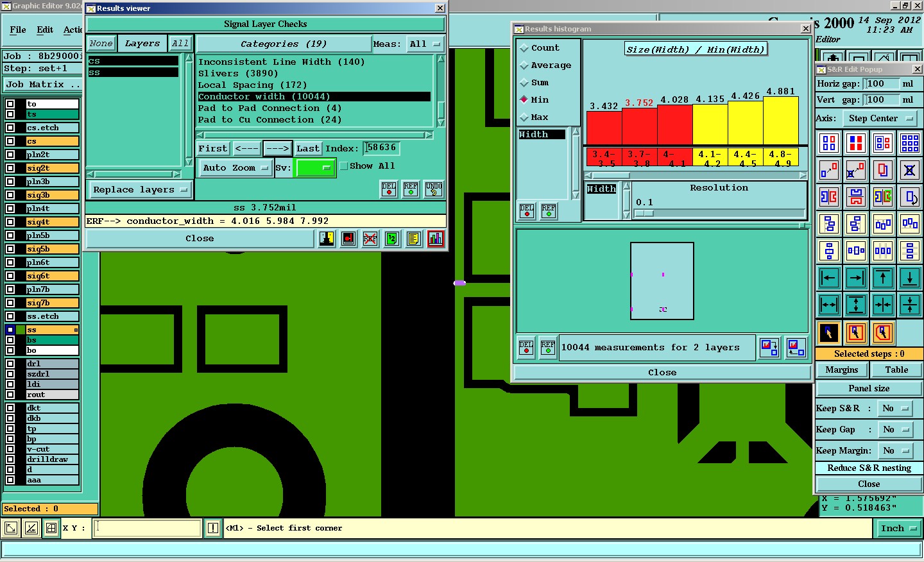The height and width of the screenshot is (562, 924).
Task: Click the REF green-dot icon in Results viewer
Action: [411, 189]
